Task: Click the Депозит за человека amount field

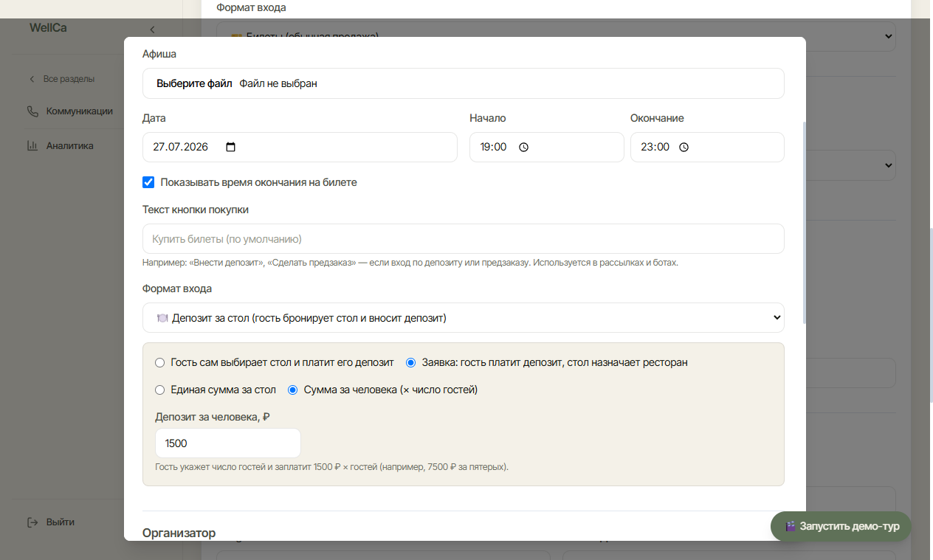Action: click(x=228, y=443)
